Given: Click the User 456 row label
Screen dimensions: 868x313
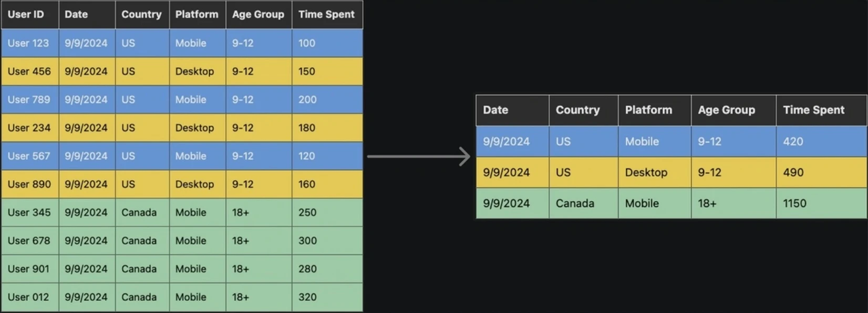Looking at the screenshot, I should coord(29,71).
